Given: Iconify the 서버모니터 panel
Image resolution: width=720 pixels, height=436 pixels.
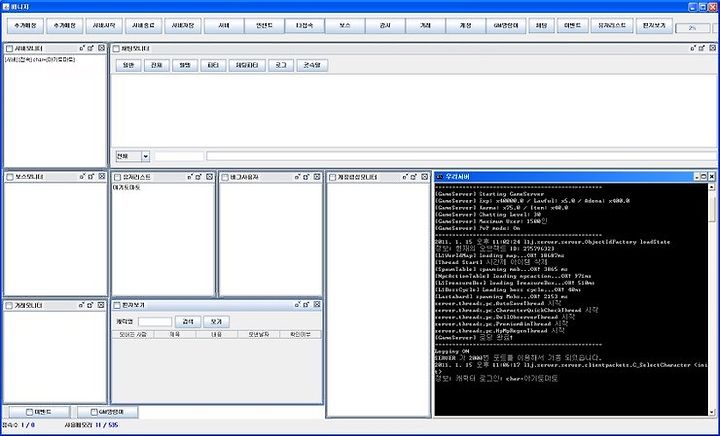Looking at the screenshot, I should click(82, 48).
